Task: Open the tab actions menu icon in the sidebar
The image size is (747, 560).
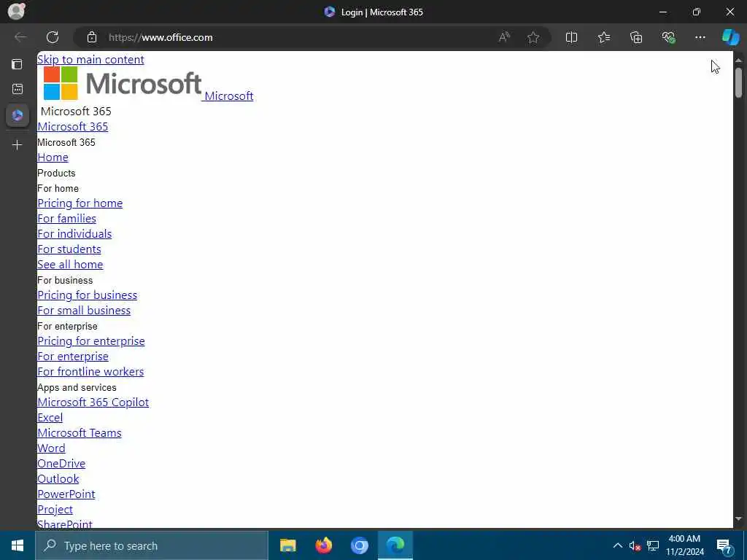Action: [x=18, y=64]
